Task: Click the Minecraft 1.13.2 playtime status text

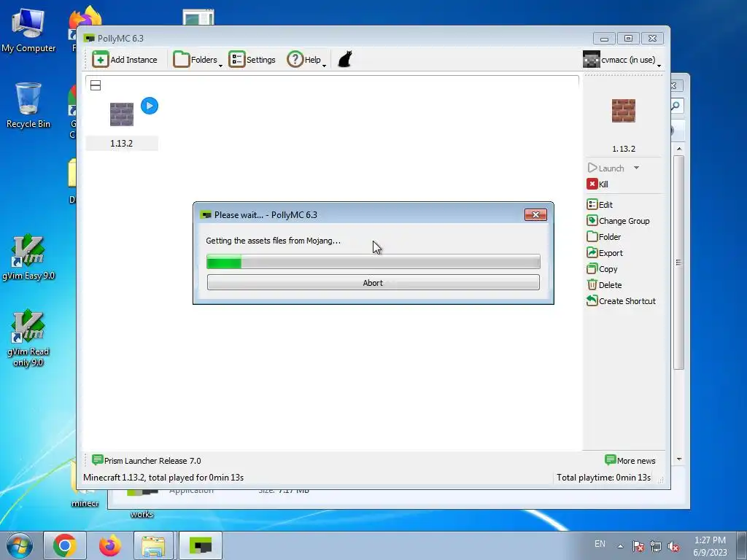Action: coord(163,478)
